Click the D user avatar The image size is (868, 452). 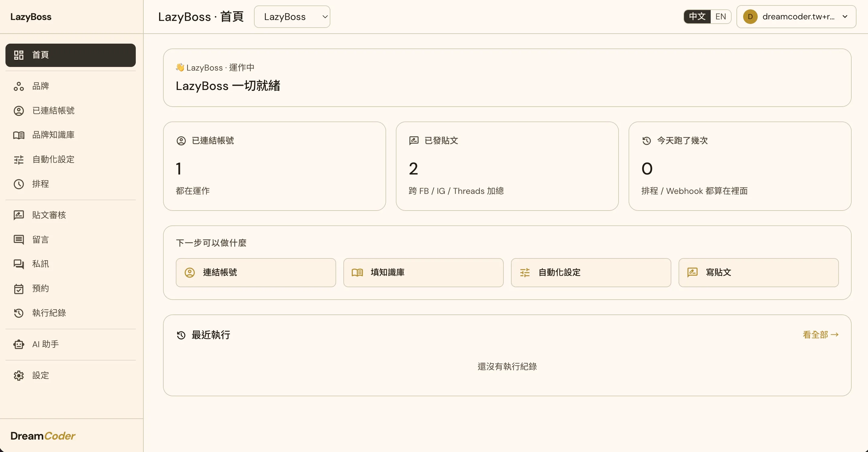tap(750, 16)
